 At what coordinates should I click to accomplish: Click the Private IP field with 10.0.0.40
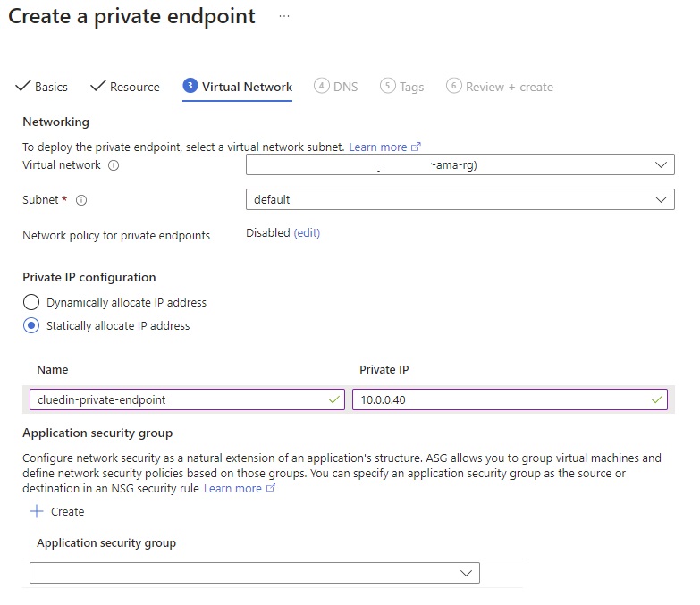pyautogui.click(x=510, y=399)
